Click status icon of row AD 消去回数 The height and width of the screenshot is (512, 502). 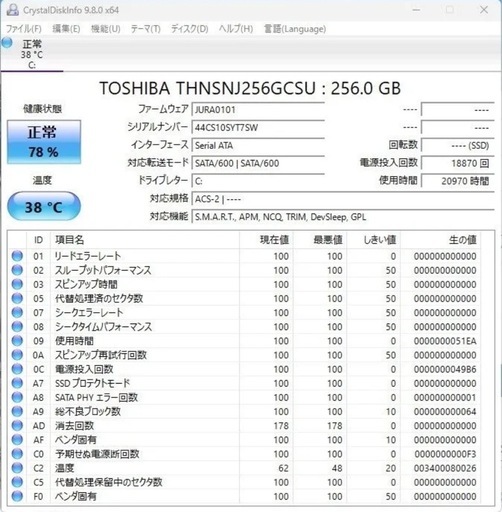pos(17,426)
